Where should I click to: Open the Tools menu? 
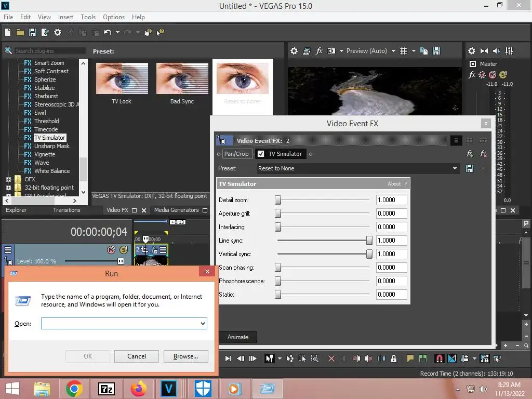click(x=88, y=17)
